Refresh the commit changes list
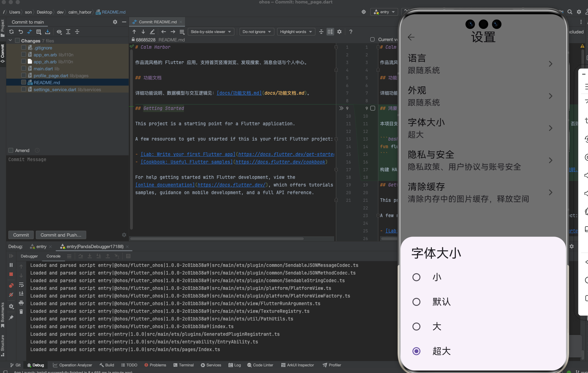Image resolution: width=588 pixels, height=373 pixels. [x=11, y=32]
